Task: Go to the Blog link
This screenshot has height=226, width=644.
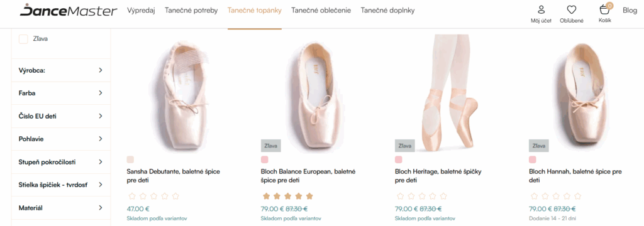Action: point(630,10)
